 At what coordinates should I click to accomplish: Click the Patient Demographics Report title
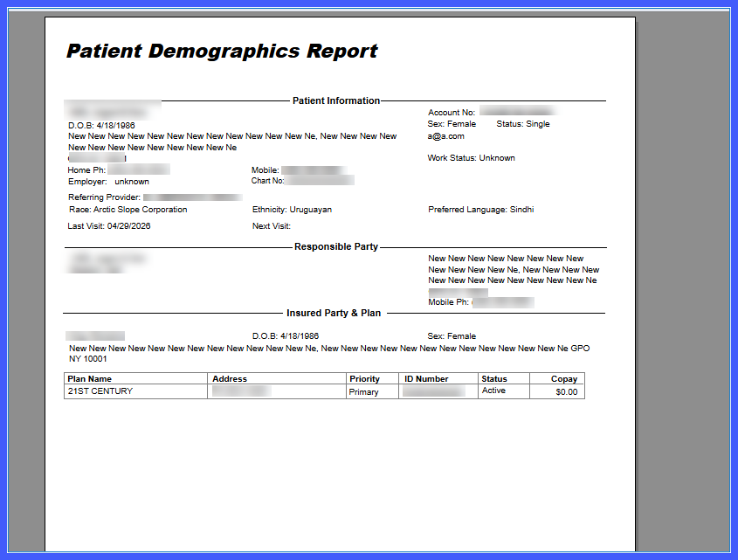(222, 51)
